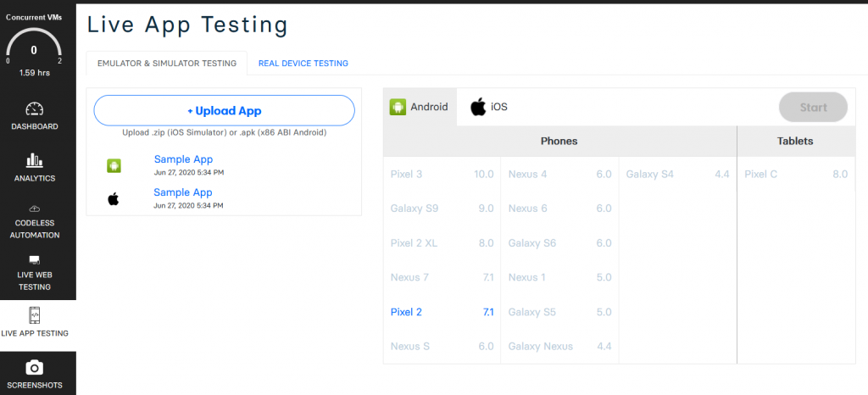Open the Android Sample App link
Viewport: 868px width, 395px height.
pos(183,159)
